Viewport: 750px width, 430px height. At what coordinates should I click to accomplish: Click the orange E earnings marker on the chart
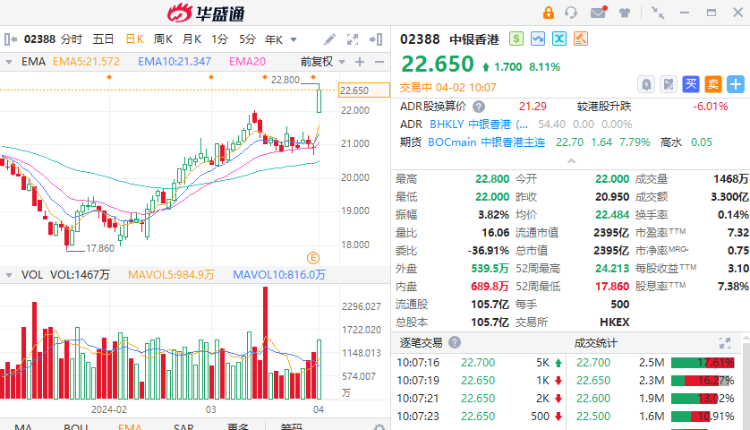tap(313, 258)
